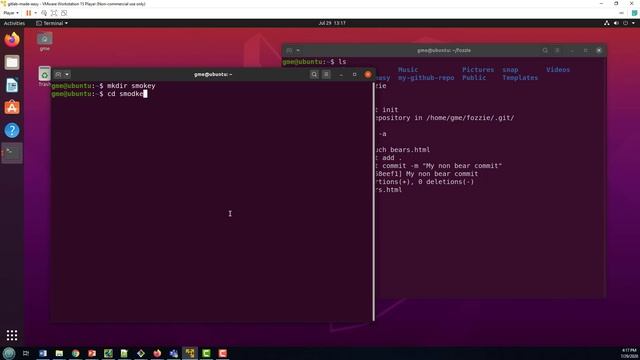Image resolution: width=640 pixels, height=360 pixels.
Task: Open the Terminal app menu in top bar
Action: (x=52, y=23)
